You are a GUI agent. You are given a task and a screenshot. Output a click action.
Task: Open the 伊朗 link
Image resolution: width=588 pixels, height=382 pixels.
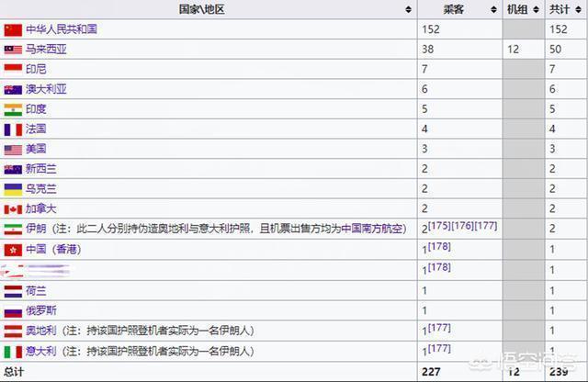36,229
